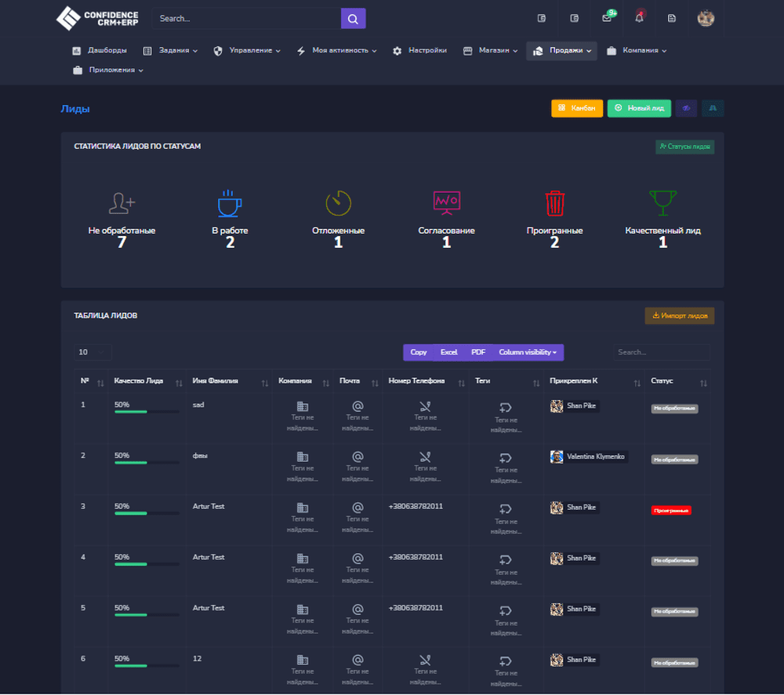Click the coffee cup В работе icon
The image size is (784, 695).
(x=230, y=203)
